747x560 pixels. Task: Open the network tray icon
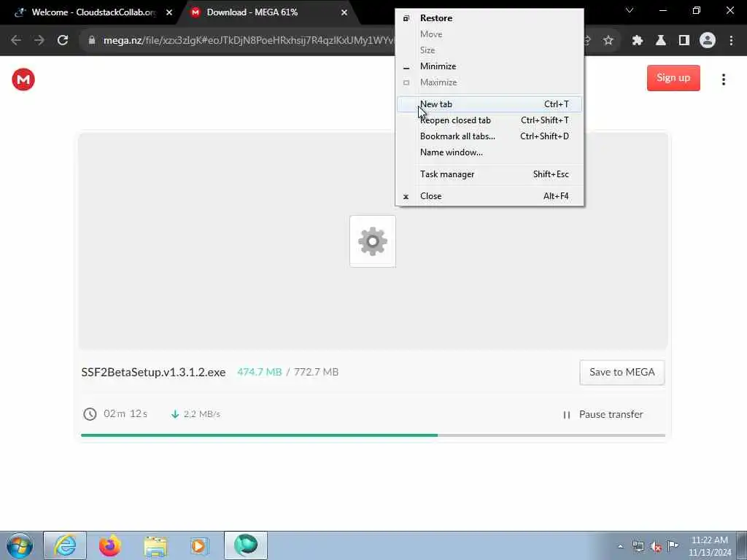(638, 547)
